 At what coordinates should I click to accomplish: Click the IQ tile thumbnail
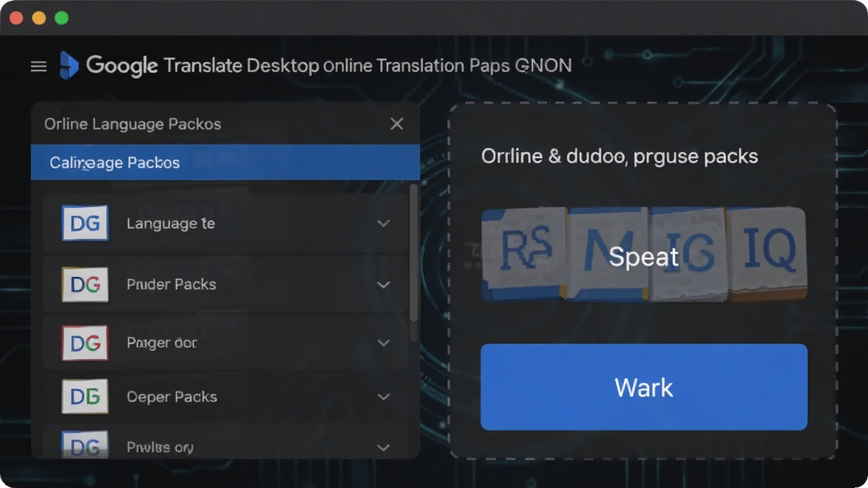coord(767,253)
